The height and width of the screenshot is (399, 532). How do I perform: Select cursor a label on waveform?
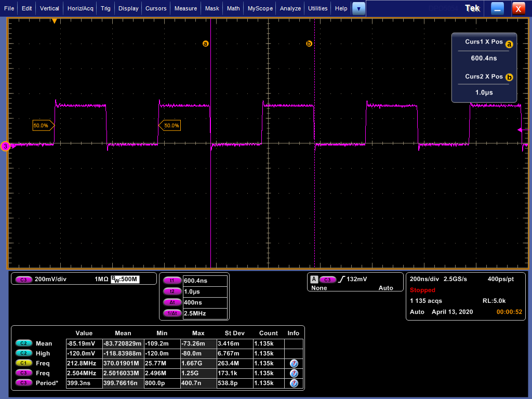(x=205, y=44)
